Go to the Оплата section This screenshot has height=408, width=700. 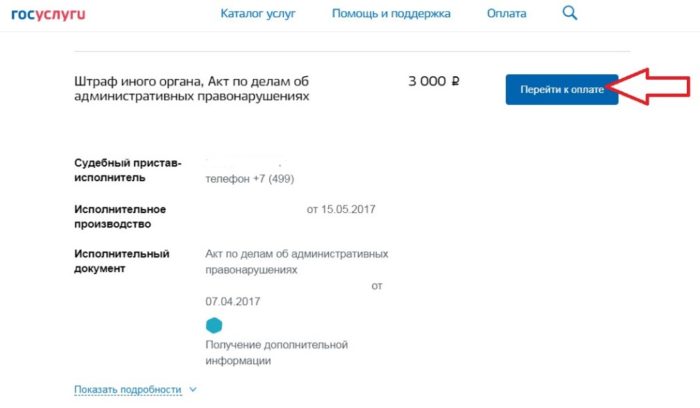tap(506, 13)
